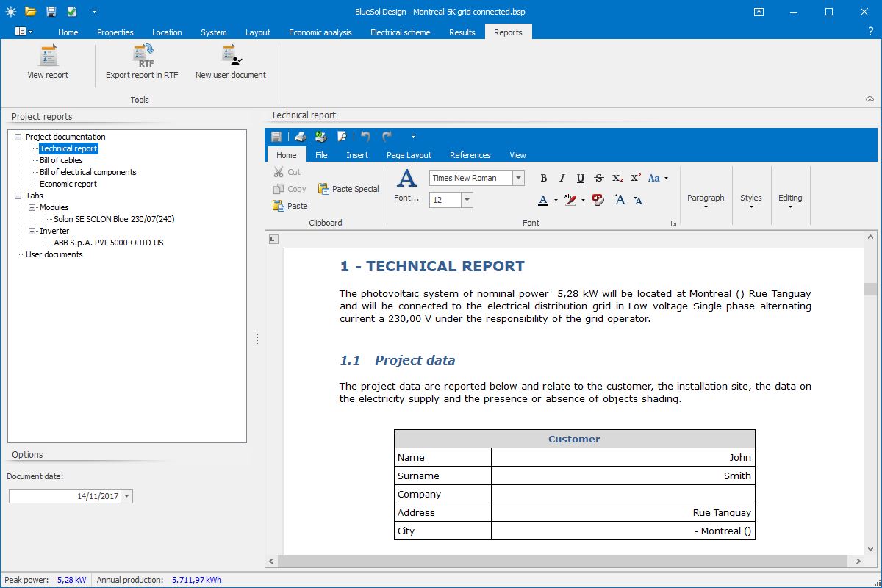This screenshot has height=588, width=882.
Task: Expand the Paragraph group menu
Action: (706, 201)
